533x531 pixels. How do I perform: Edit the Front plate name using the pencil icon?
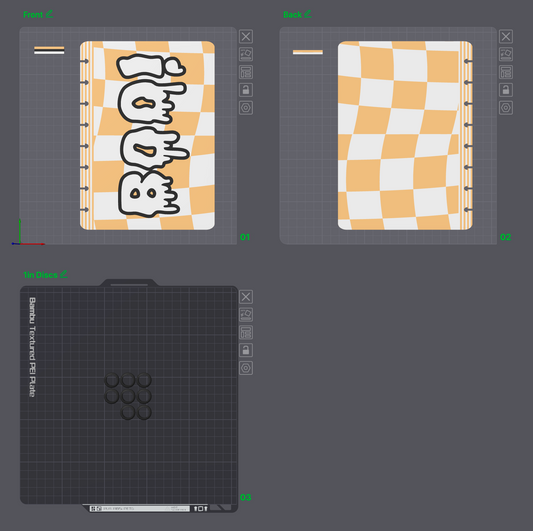click(x=49, y=14)
